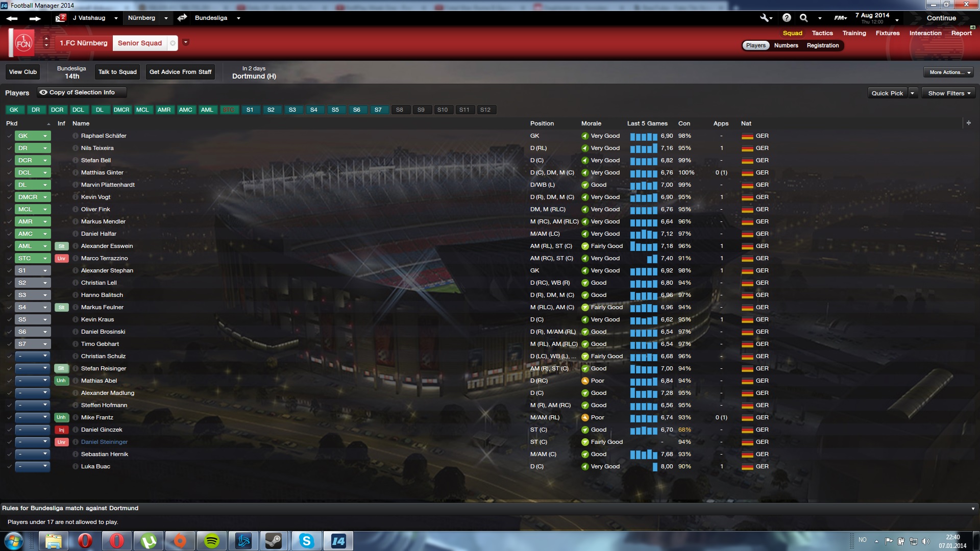Toggle the selection check for Timo Gebhart
980x551 pixels.
9,344
